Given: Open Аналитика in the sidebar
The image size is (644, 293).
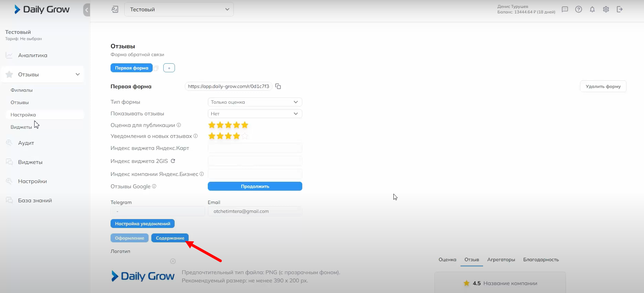Looking at the screenshot, I should 33,55.
